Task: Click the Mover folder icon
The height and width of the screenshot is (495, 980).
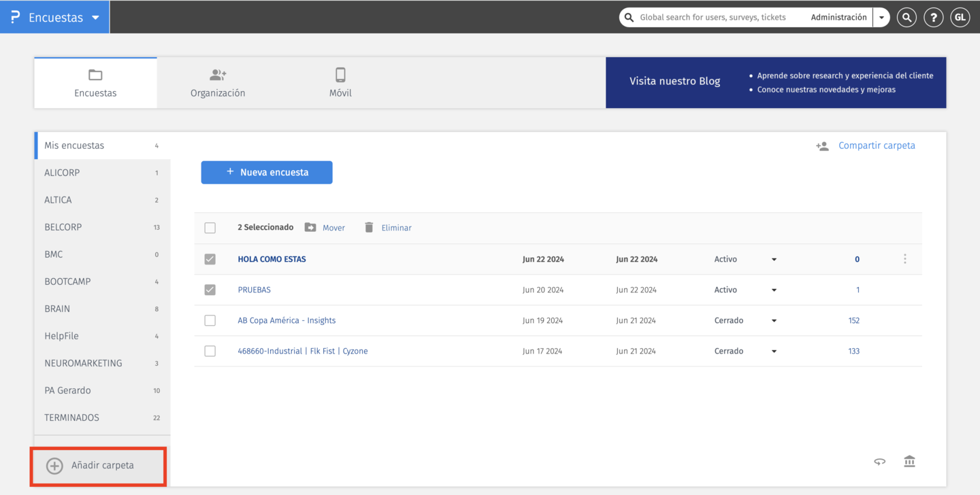Action: [x=310, y=228]
